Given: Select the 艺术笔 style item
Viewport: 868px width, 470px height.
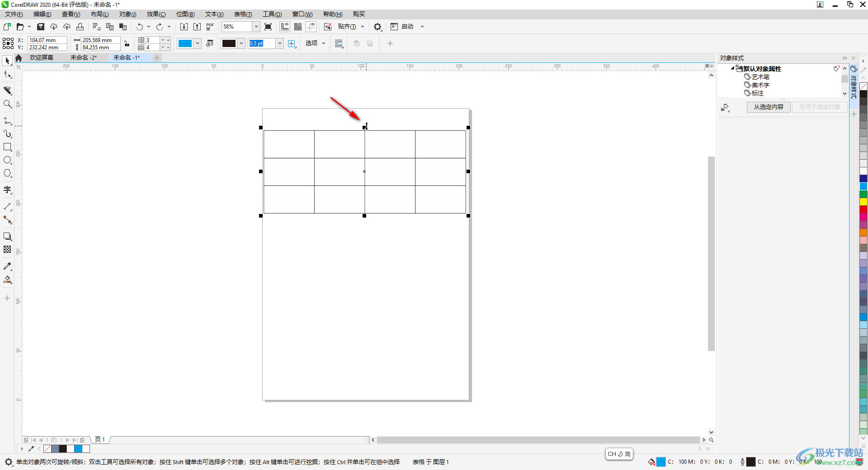Looking at the screenshot, I should point(760,77).
